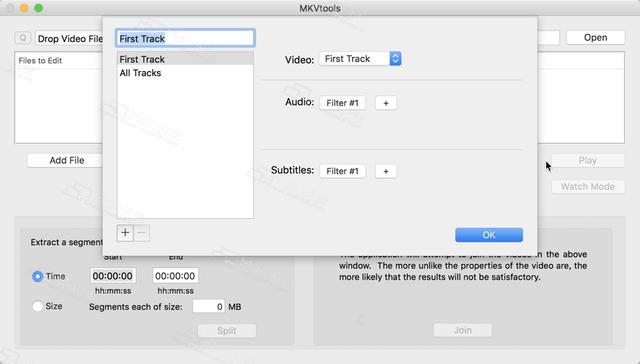Select All Tracks in the preset list
Viewport: 640px width, 364px height.
[x=185, y=73]
